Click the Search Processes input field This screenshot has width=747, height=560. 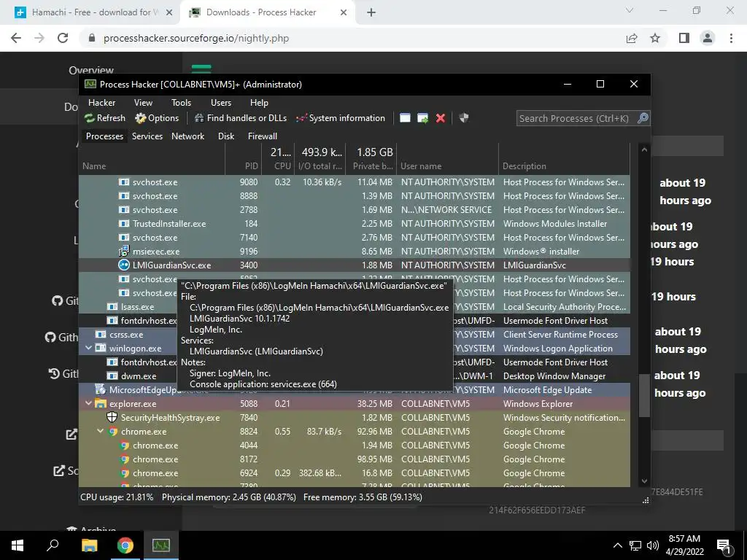pos(576,118)
